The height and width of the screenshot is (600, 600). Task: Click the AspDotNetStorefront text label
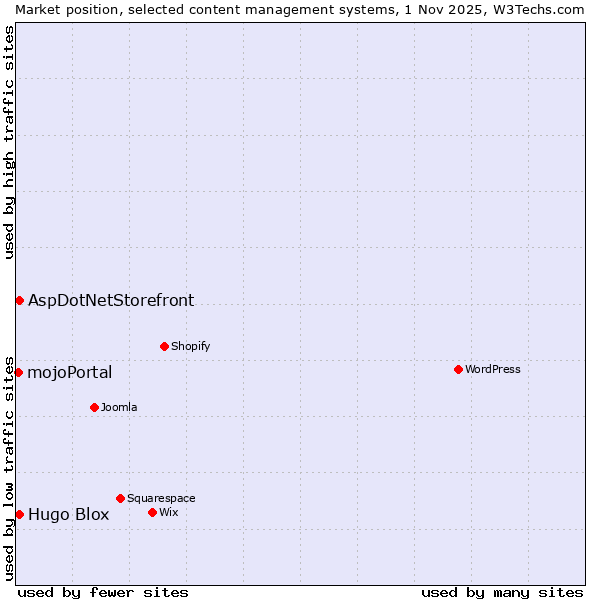click(111, 300)
